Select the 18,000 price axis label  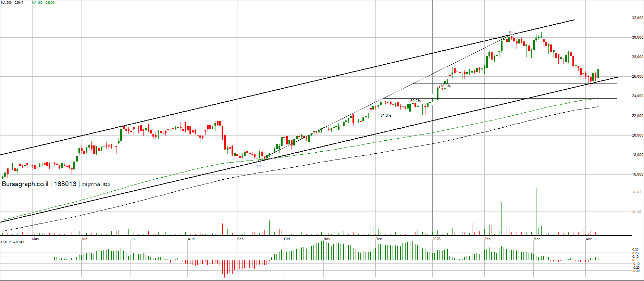point(637,155)
